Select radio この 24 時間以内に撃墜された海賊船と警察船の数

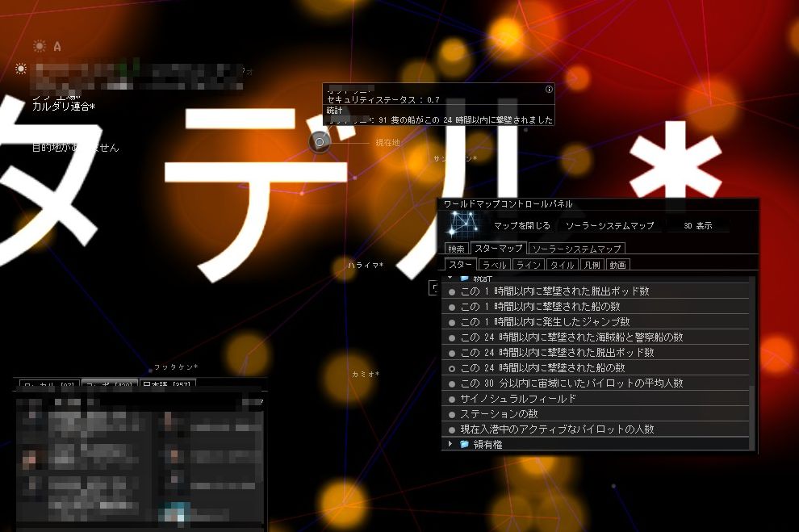click(451, 338)
